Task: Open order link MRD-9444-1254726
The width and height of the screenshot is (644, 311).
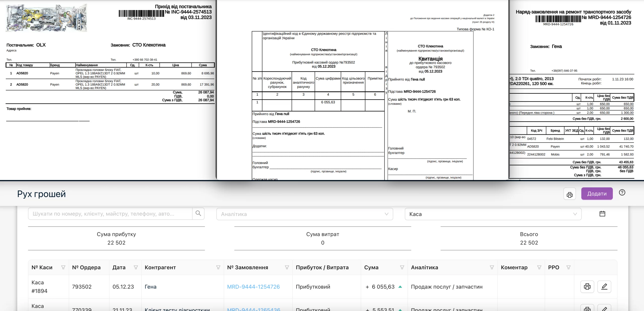Action: [253, 287]
